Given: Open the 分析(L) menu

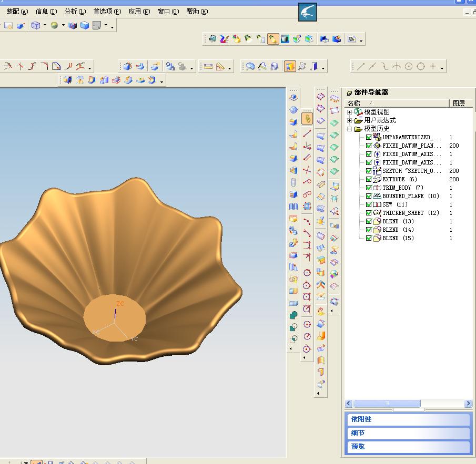Looking at the screenshot, I should click(75, 12).
